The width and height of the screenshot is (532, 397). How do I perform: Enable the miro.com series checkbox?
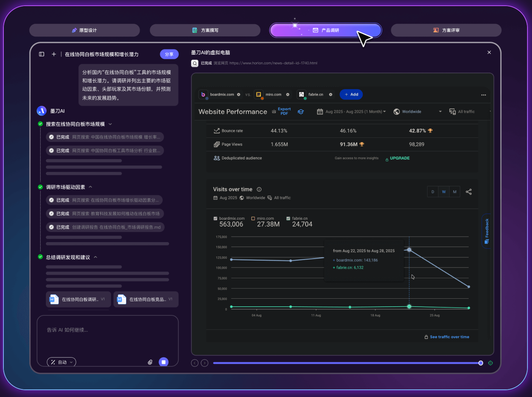point(253,219)
